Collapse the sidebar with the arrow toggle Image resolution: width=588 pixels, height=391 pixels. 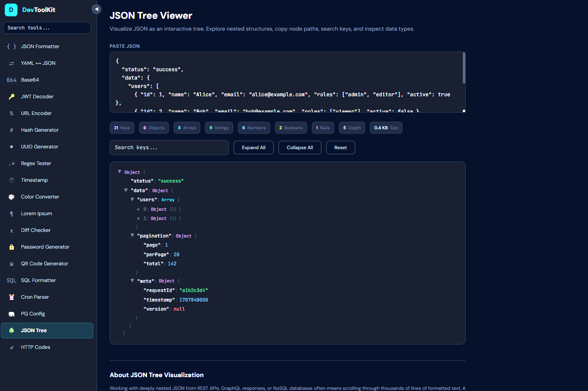[x=96, y=9]
